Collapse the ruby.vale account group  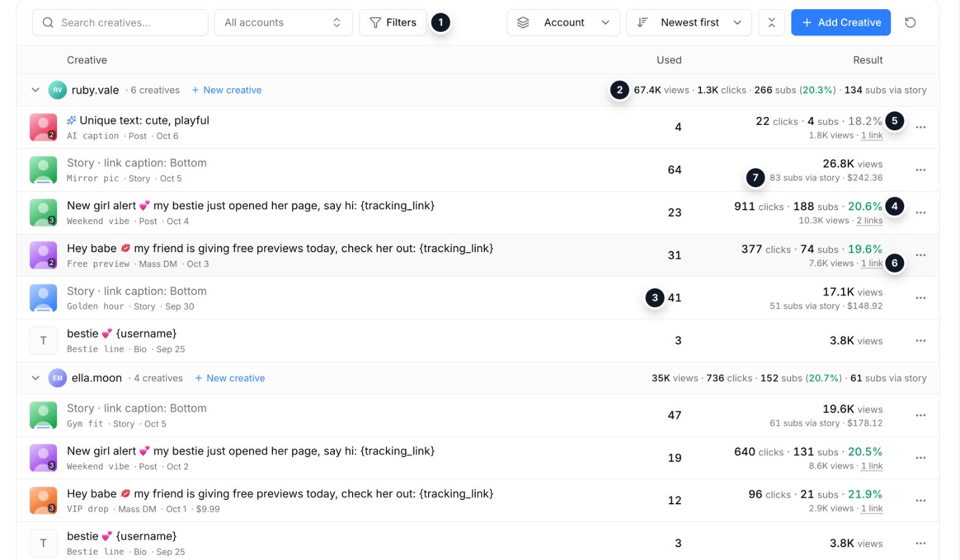click(36, 90)
